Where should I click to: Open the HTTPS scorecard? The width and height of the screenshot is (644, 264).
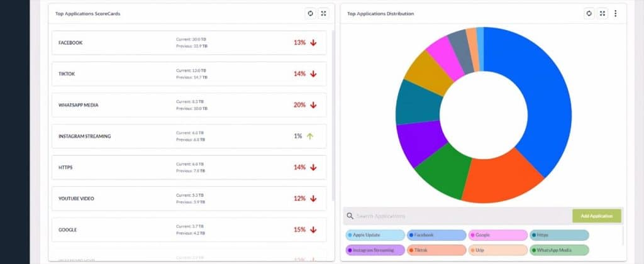coord(189,168)
